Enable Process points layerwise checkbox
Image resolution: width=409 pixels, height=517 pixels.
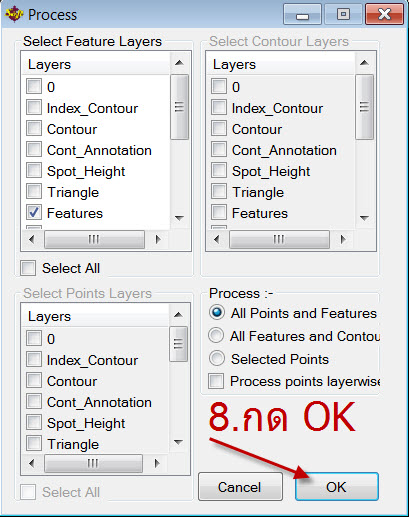tap(216, 381)
